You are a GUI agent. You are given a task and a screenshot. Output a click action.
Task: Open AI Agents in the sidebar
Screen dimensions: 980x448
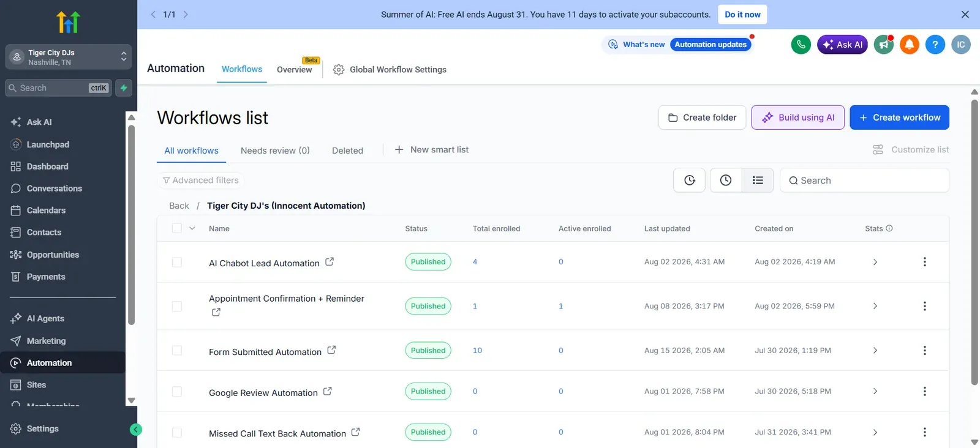tap(45, 318)
